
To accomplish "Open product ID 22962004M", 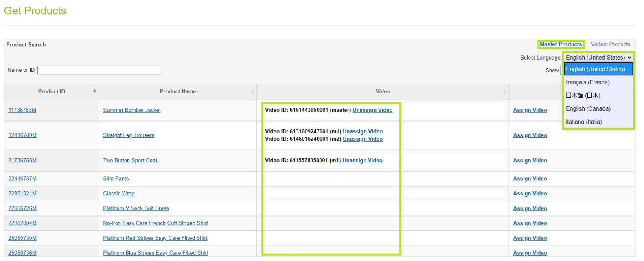I will pyautogui.click(x=22, y=223).
